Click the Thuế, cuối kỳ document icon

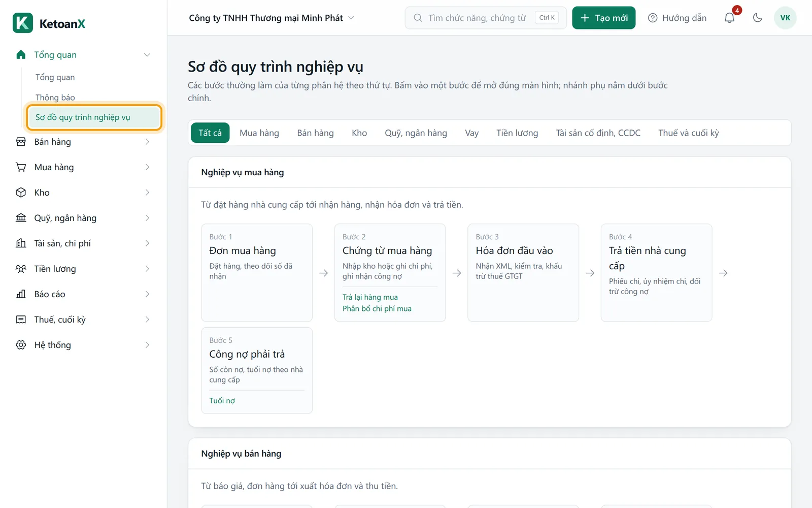[21, 320]
